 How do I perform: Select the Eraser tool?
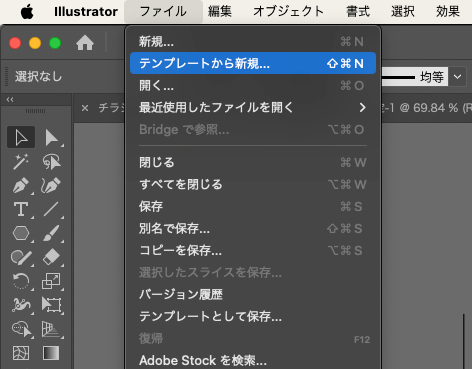pyautogui.click(x=52, y=257)
